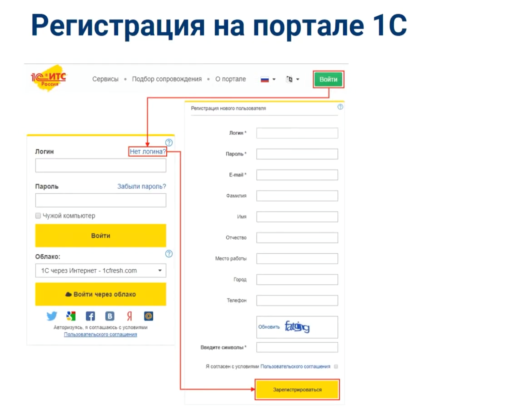
Task: Open help icon above the login form
Action: (169, 143)
